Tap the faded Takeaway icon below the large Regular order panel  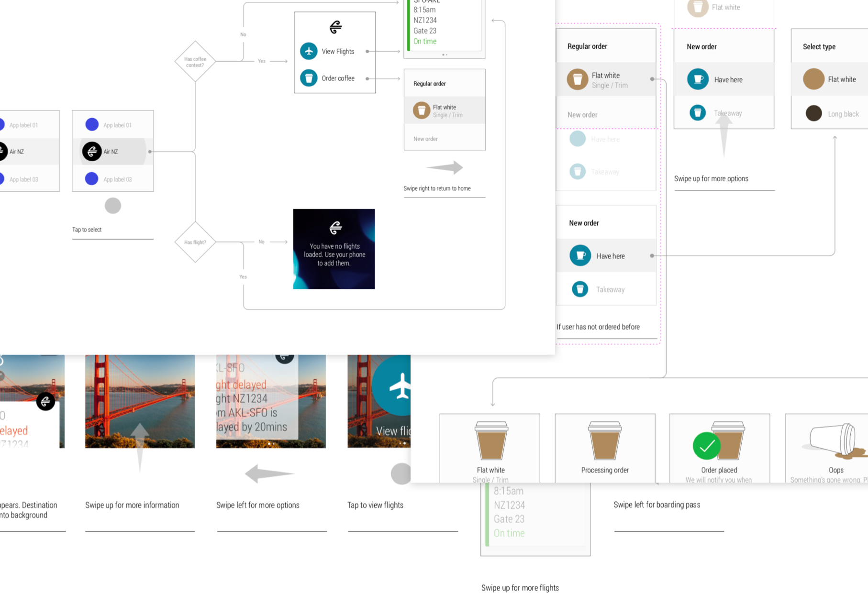tap(578, 171)
